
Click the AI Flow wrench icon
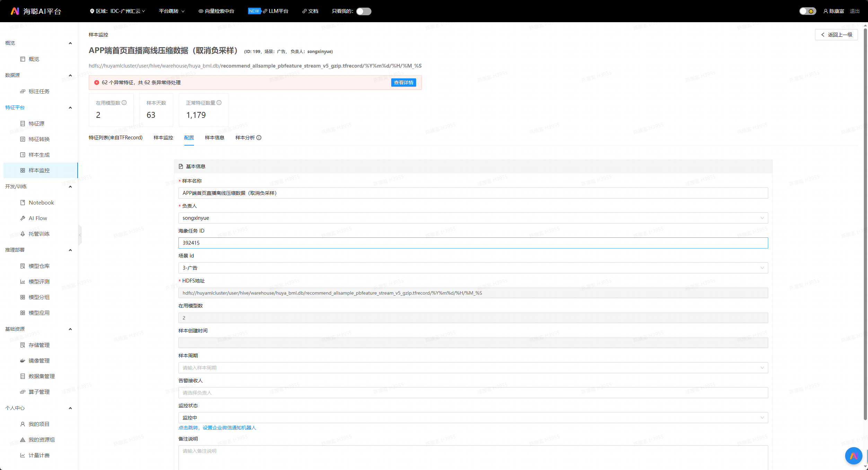pos(23,218)
